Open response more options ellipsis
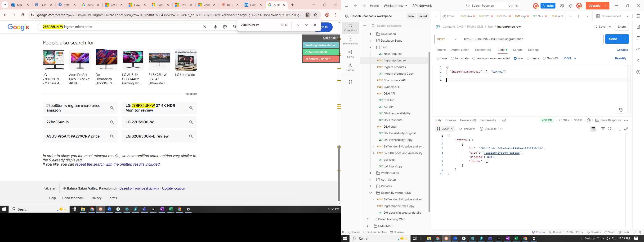This screenshot has height=242, width=644. click(626, 120)
